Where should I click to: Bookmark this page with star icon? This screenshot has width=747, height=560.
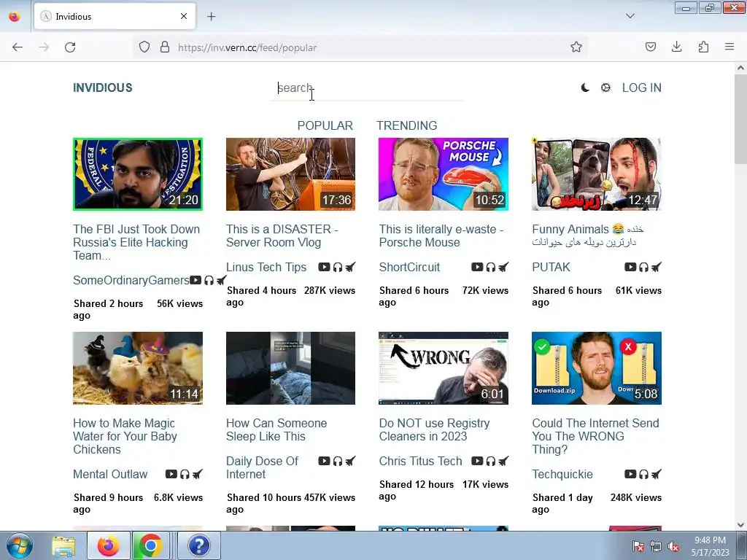(x=576, y=47)
